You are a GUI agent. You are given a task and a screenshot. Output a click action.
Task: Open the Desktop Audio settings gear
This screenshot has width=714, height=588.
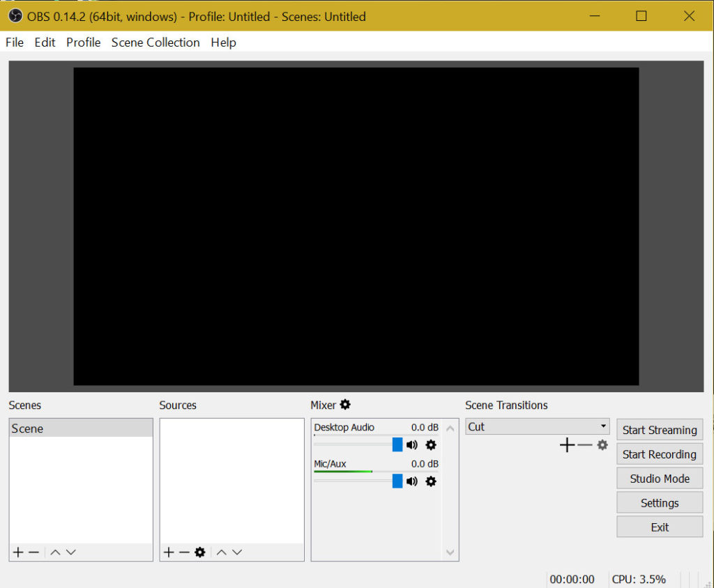(431, 444)
